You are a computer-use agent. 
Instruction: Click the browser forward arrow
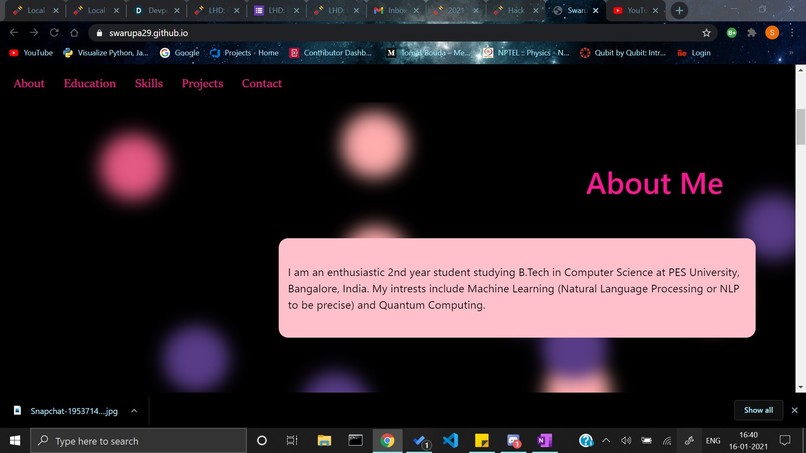coord(34,32)
